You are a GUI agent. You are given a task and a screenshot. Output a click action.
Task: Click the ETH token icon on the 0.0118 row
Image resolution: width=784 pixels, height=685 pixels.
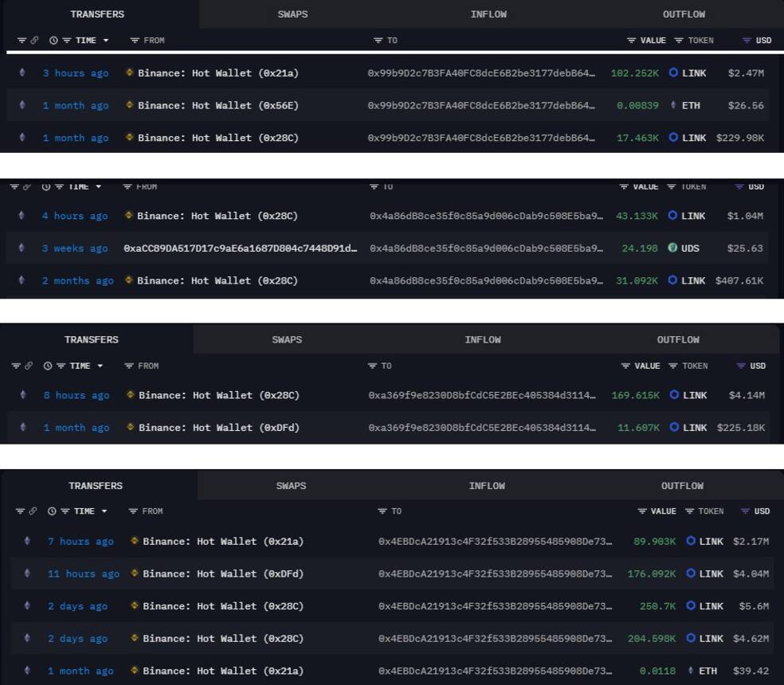pos(691,670)
